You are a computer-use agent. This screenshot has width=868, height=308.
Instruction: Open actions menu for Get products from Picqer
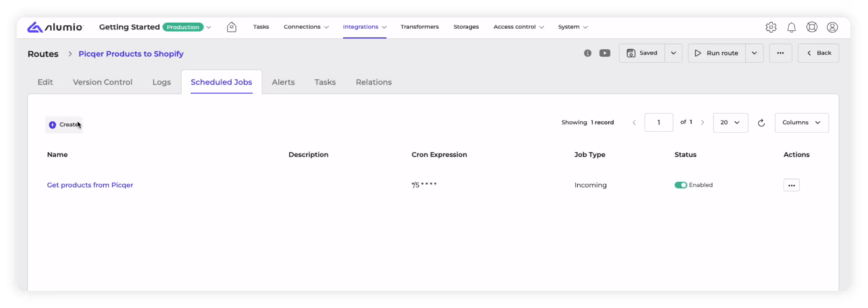pyautogui.click(x=791, y=185)
